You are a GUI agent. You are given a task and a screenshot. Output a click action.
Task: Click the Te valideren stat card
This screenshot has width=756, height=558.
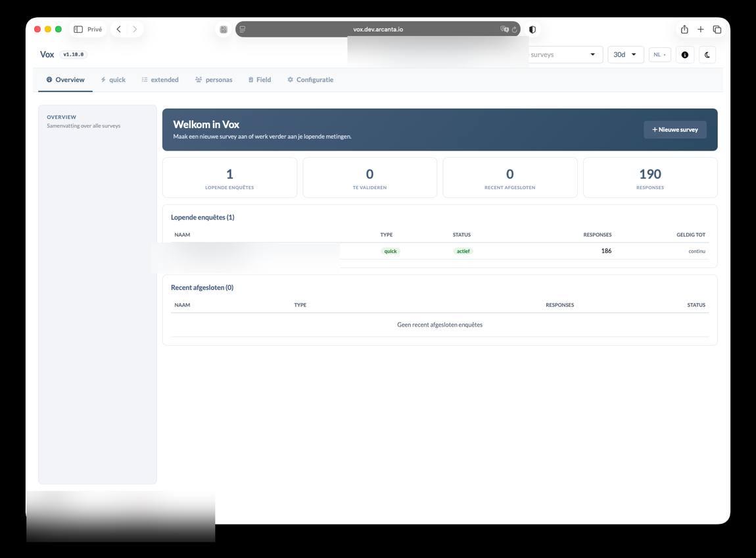click(x=370, y=177)
